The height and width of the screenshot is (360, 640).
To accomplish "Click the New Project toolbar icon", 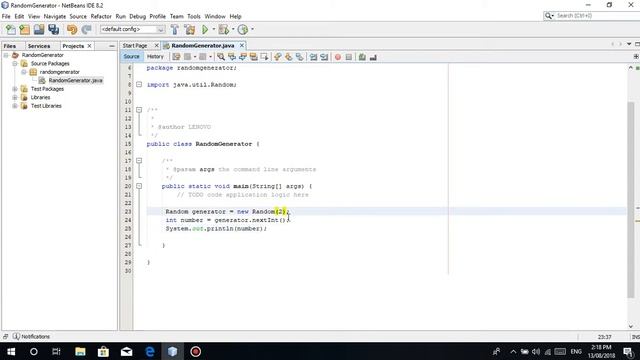I will (24, 29).
